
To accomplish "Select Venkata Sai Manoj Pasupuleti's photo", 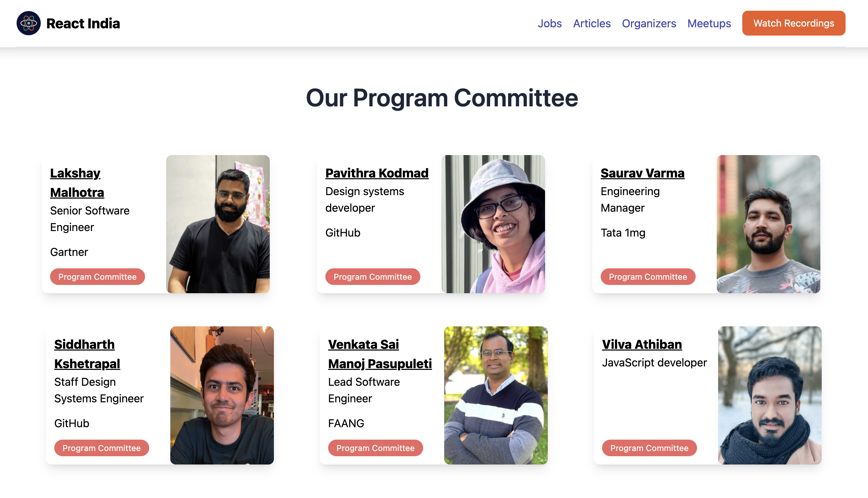I will 496,395.
